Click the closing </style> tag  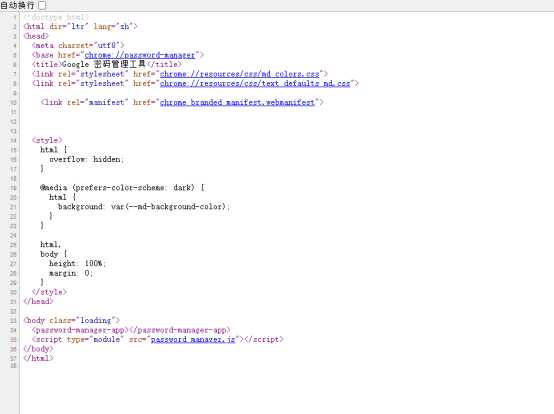pyautogui.click(x=49, y=292)
